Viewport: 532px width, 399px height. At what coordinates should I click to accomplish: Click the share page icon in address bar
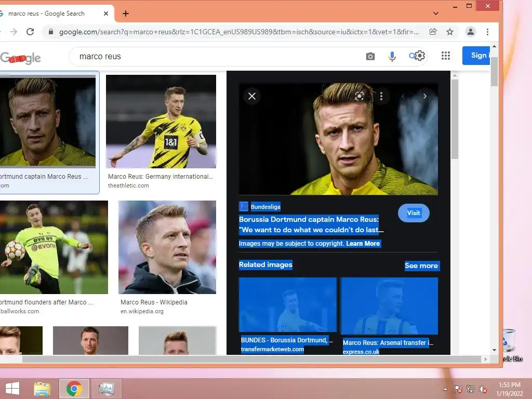coord(433,32)
